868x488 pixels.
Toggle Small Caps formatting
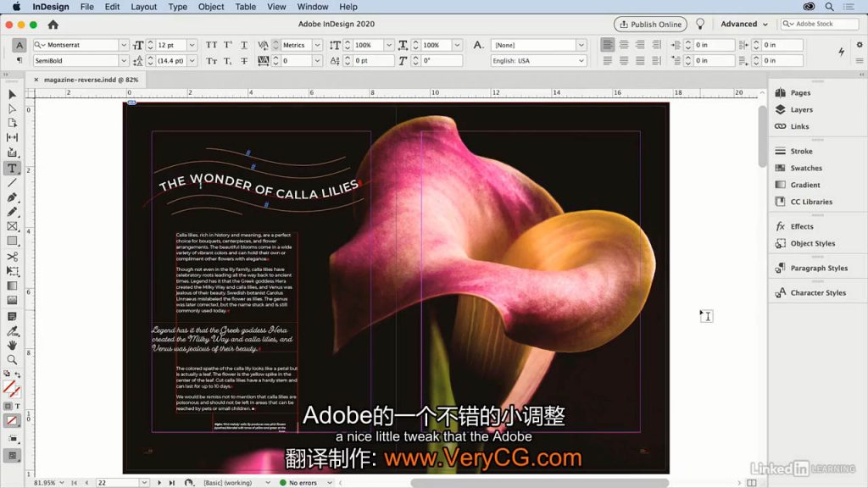[x=211, y=61]
